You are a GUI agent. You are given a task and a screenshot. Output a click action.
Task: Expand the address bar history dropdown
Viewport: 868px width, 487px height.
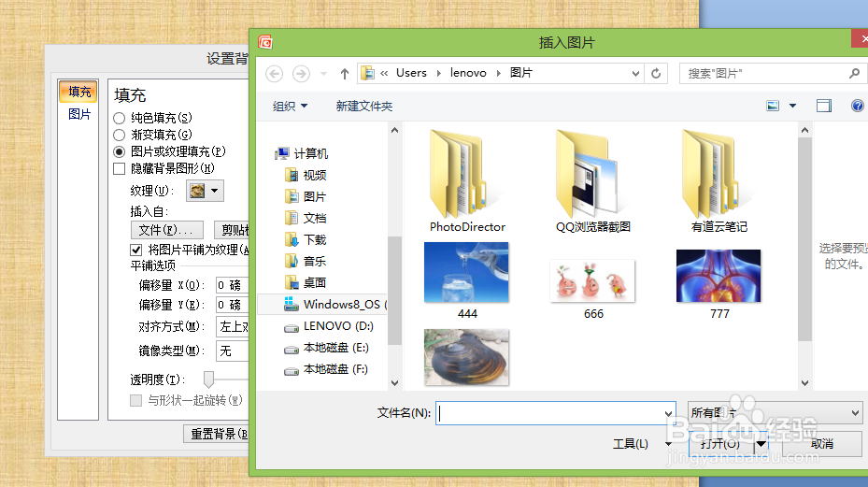coord(635,73)
